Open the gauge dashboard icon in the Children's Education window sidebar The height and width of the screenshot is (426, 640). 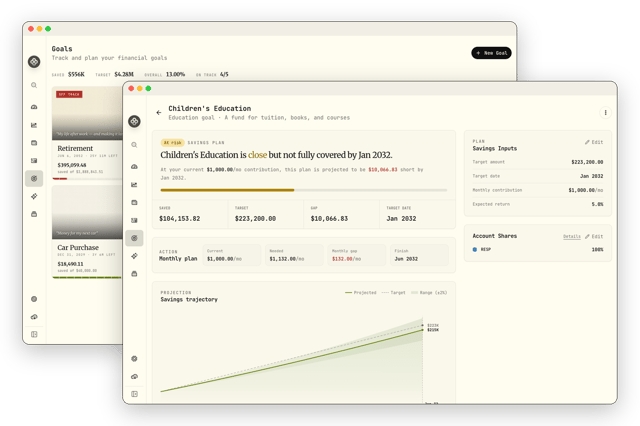(x=134, y=166)
